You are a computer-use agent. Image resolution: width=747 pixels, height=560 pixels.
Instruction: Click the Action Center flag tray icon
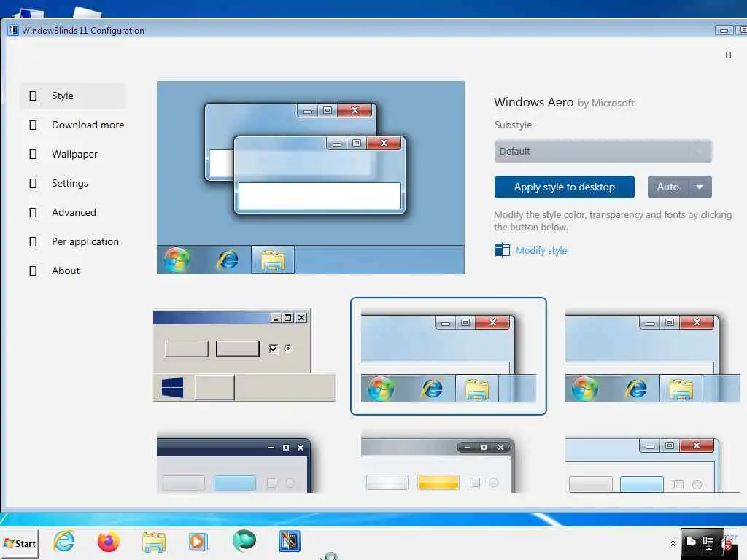(690, 542)
